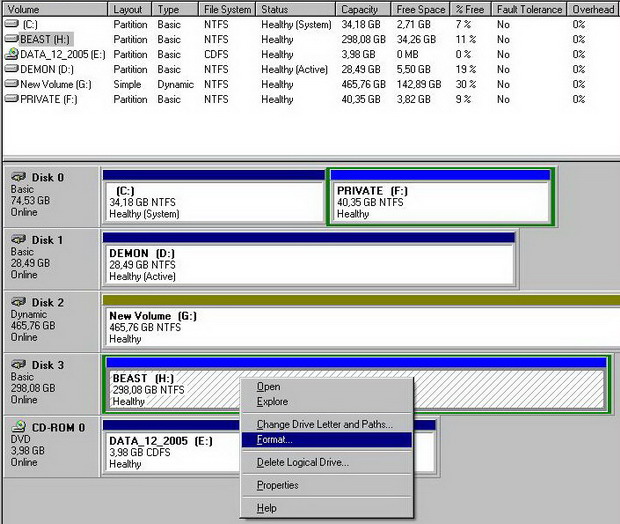The width and height of the screenshot is (620, 524).
Task: Choose Delete Logical Drive... from the menu
Action: point(327,462)
